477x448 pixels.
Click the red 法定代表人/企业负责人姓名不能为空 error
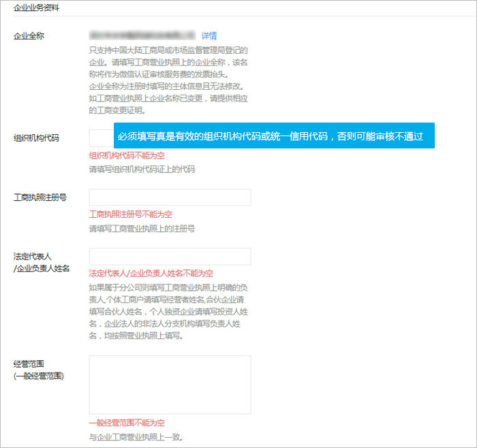(x=151, y=274)
